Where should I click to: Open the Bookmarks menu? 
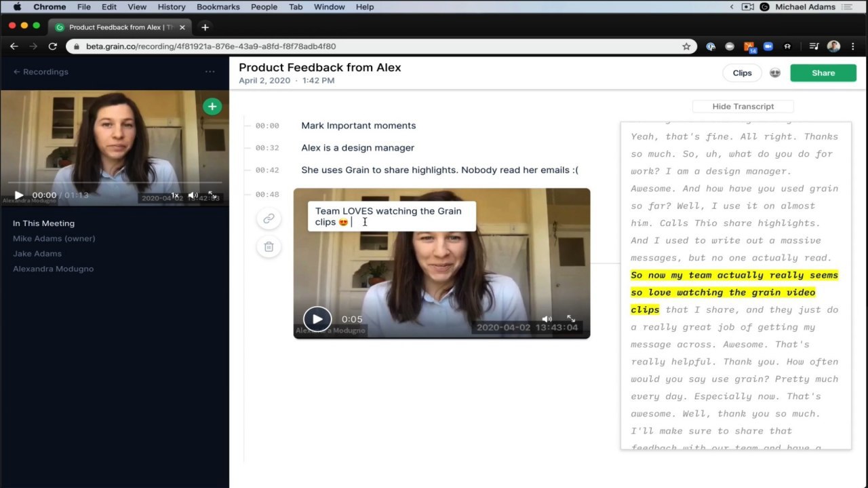pyautogui.click(x=218, y=7)
